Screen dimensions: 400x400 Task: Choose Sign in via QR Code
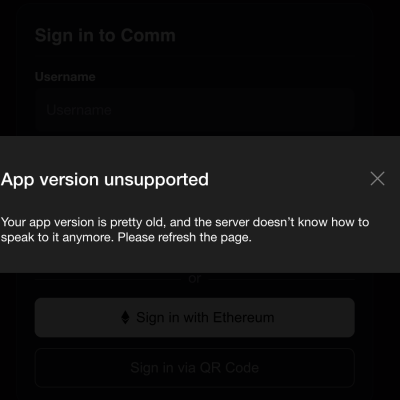point(195,368)
